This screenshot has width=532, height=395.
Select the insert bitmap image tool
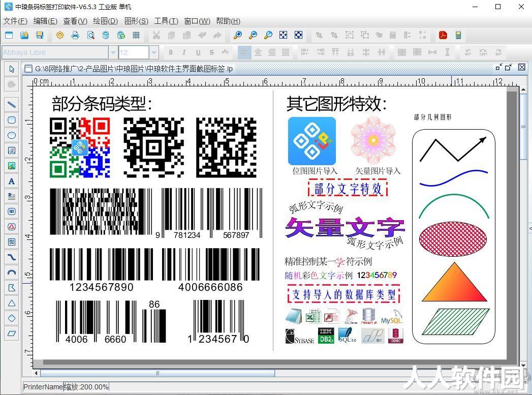coord(12,150)
